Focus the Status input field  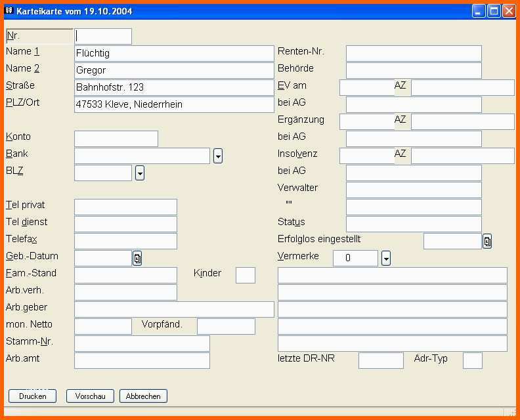tap(414, 224)
